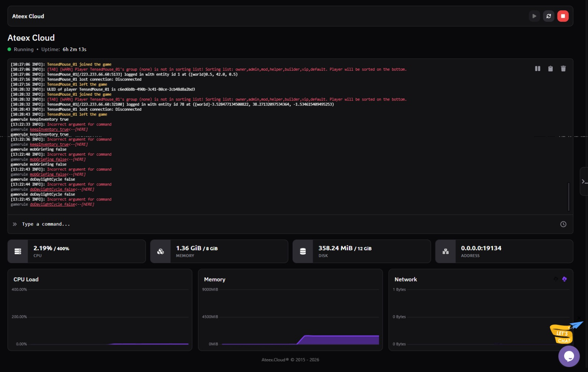588x372 pixels.
Task: Click the dimmed Network upload cloud icon
Action: (556, 279)
